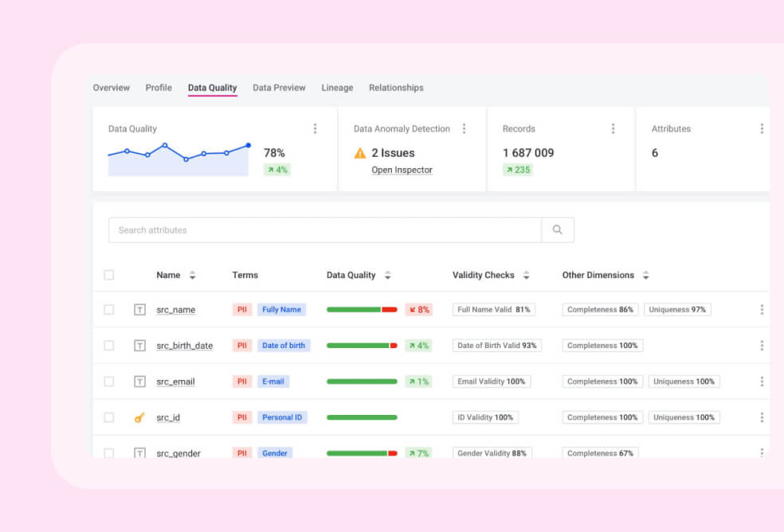
Task: Open the src_name attribute details
Action: (175, 310)
